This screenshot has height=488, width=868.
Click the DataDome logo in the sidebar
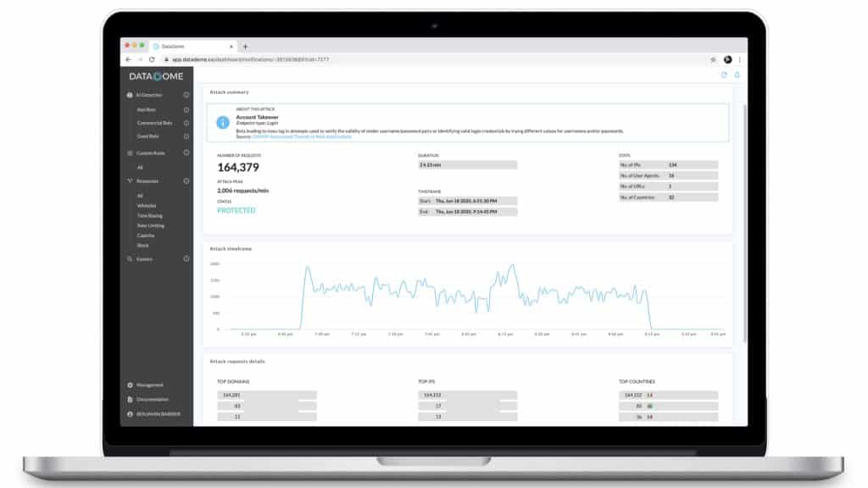pyautogui.click(x=156, y=76)
